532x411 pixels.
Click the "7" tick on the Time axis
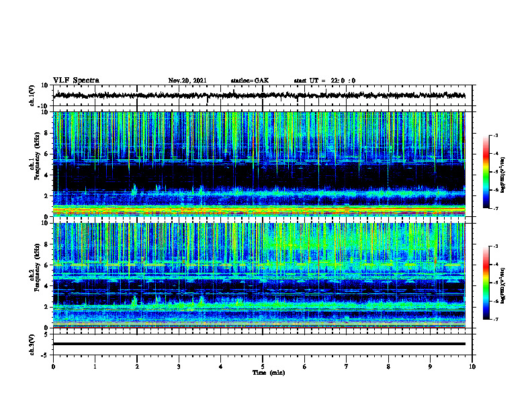[x=347, y=367]
